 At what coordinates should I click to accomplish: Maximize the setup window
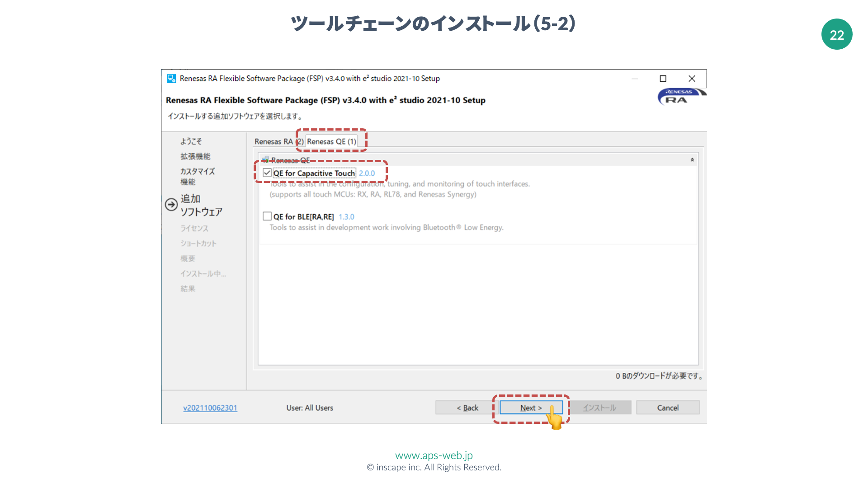(663, 79)
